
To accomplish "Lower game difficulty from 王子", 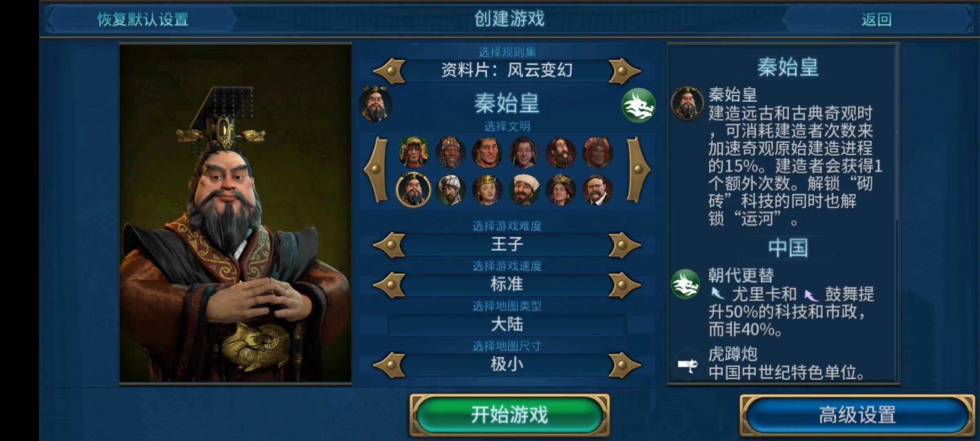I will (x=390, y=245).
